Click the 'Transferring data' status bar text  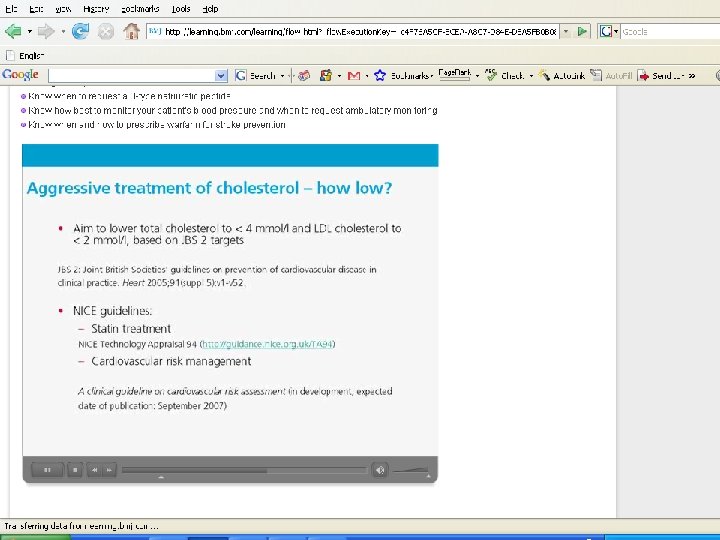[x=81, y=526]
